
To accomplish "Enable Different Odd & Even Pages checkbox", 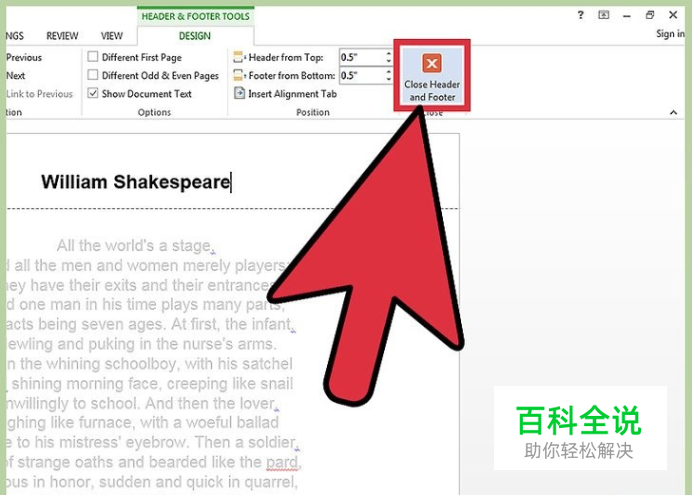I will pos(93,75).
